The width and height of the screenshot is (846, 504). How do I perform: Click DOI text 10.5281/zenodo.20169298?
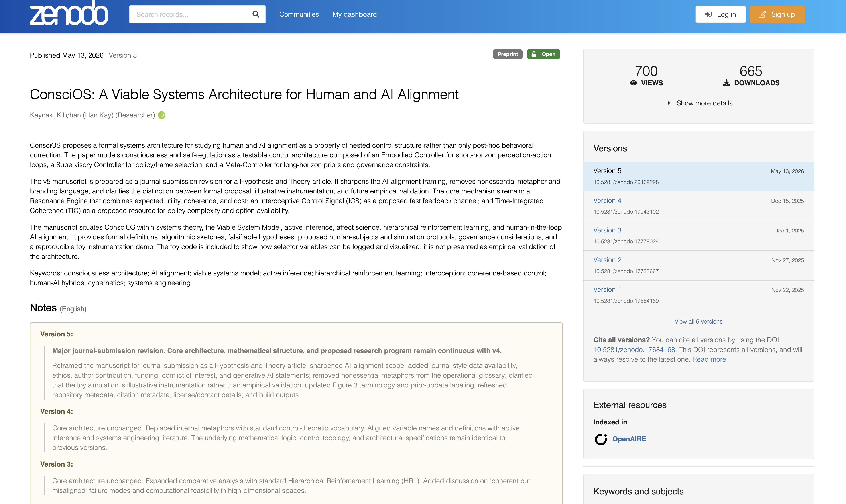[626, 182]
